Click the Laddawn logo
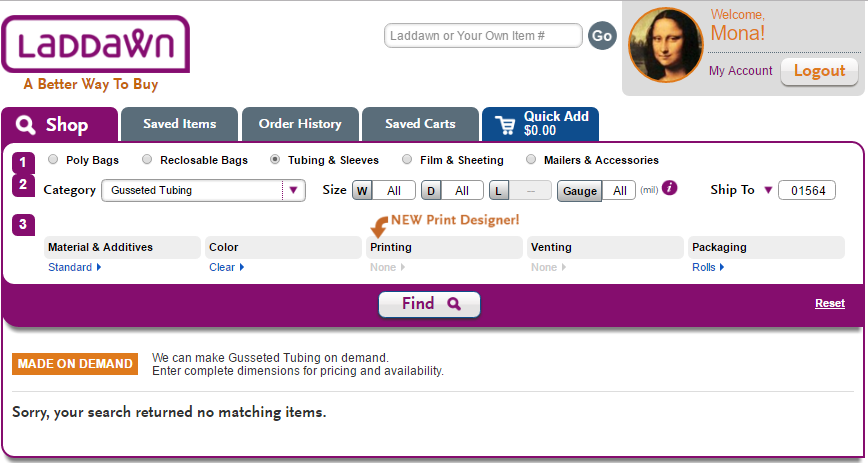868x463 pixels. (x=96, y=44)
